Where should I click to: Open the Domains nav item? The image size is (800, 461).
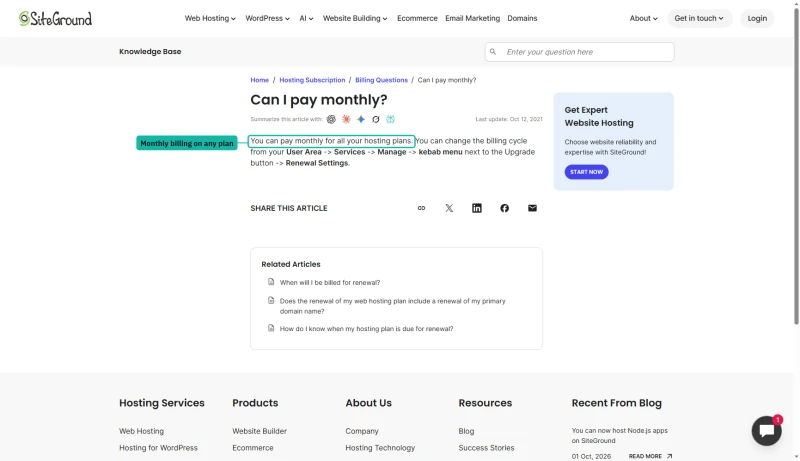pyautogui.click(x=522, y=18)
